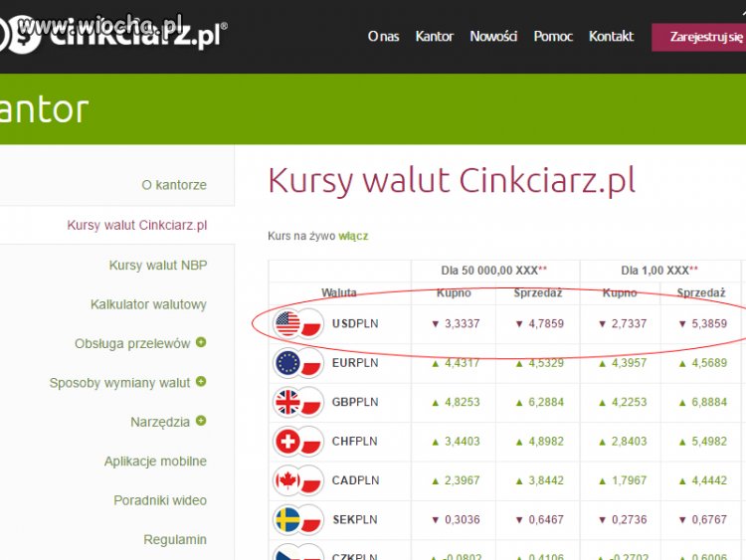Open Kalkulator walutowy sidebar link
Viewport: 746px width, 560px height.
coord(148,304)
